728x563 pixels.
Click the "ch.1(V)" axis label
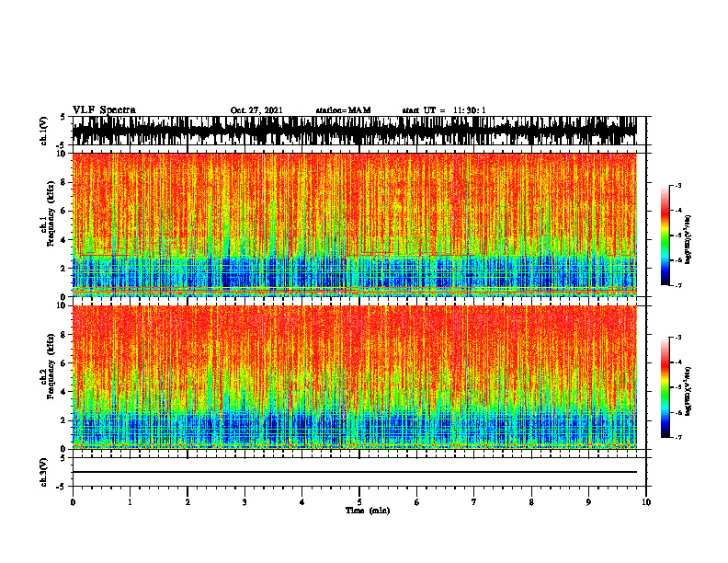coord(44,131)
